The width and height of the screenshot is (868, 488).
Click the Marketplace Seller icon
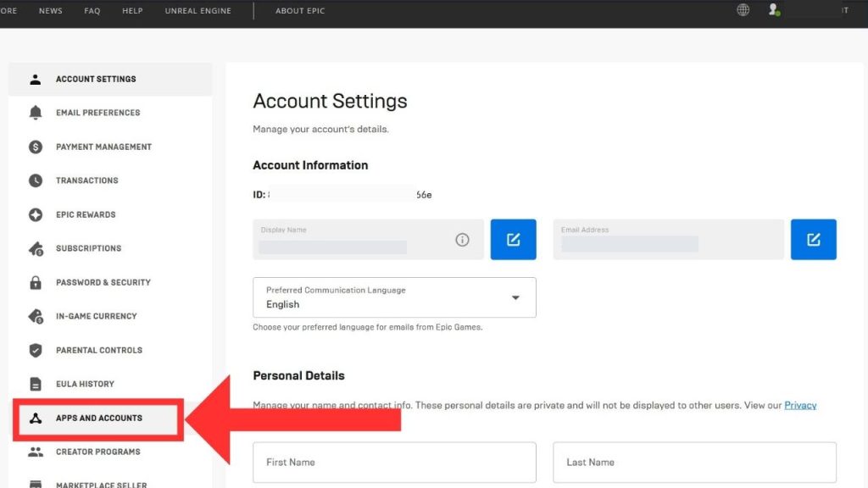click(x=36, y=484)
